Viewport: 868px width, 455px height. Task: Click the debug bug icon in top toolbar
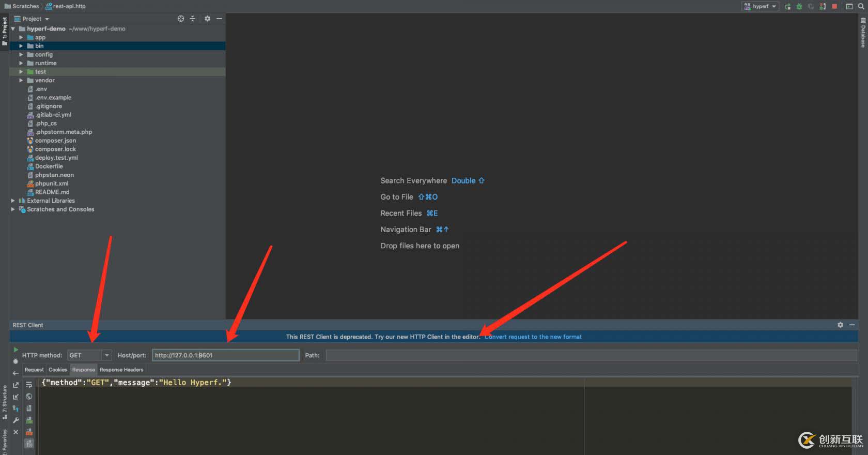click(x=799, y=6)
